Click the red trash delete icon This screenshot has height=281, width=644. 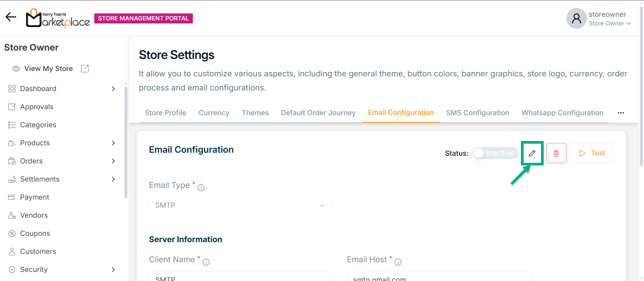[x=556, y=153]
